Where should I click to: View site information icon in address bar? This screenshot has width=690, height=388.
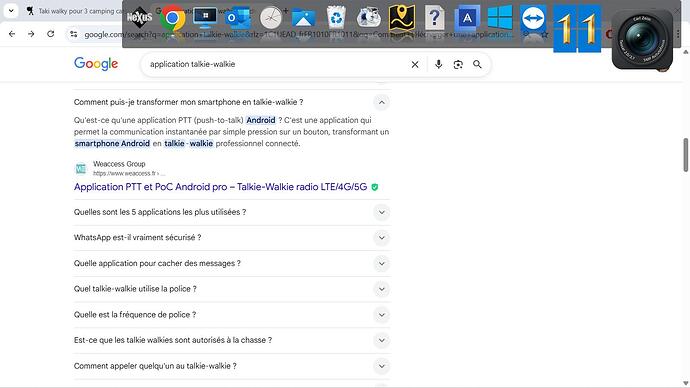click(x=73, y=34)
